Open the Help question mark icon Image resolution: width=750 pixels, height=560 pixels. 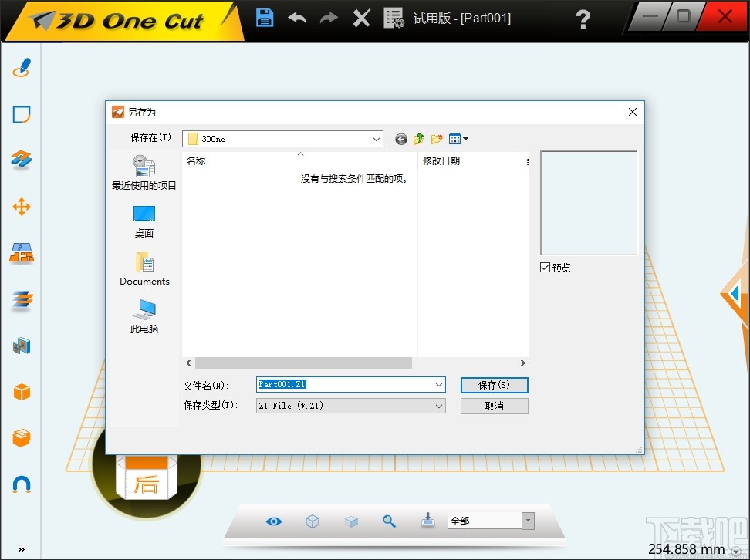click(x=583, y=19)
